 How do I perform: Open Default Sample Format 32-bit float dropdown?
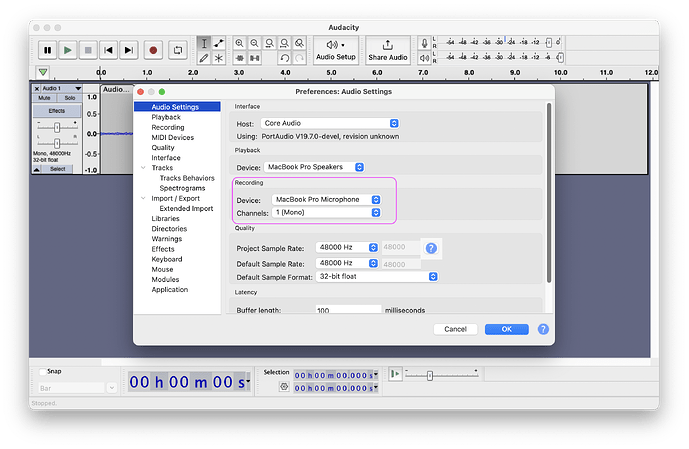pyautogui.click(x=377, y=276)
